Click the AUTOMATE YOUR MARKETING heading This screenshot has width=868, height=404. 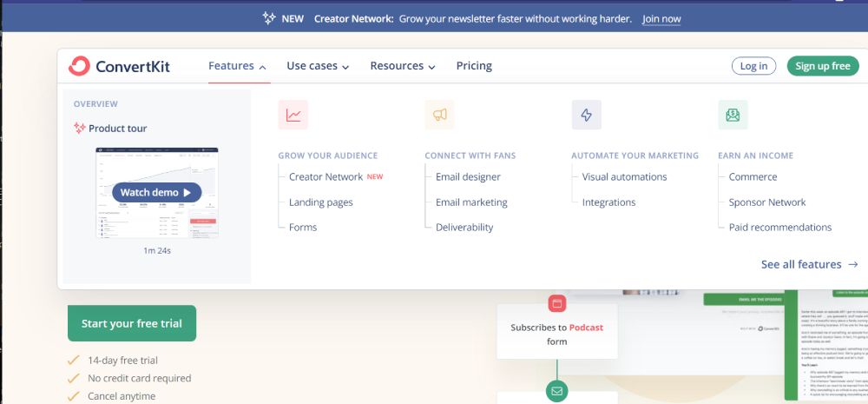(635, 156)
